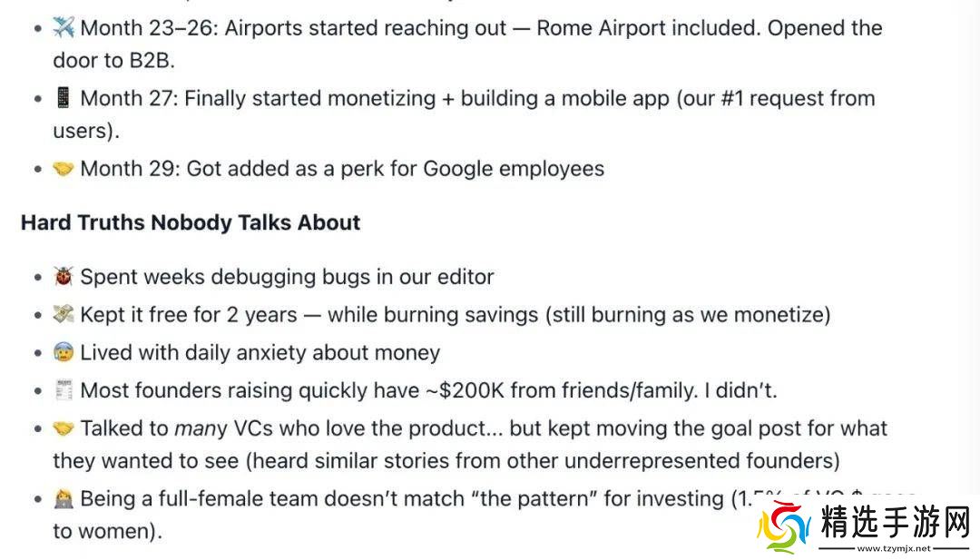
Task: Click the newspaper emoji icon
Action: click(63, 390)
